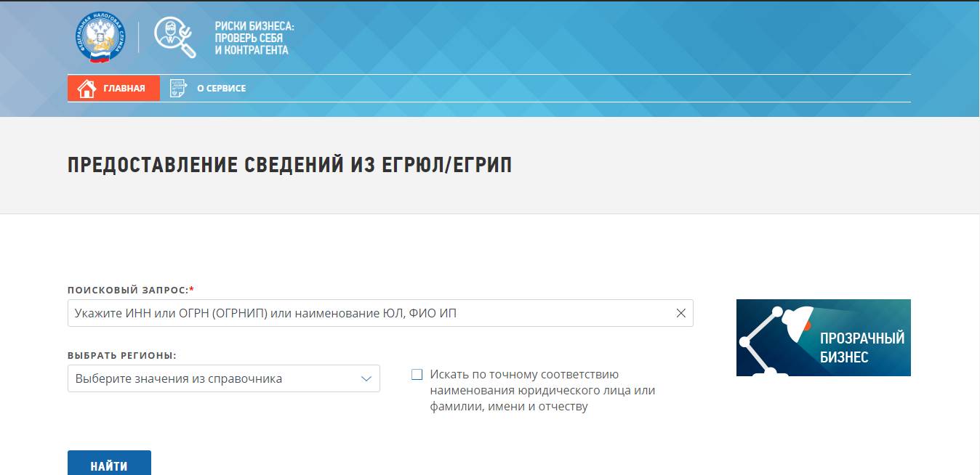Click the ПОИСКОВЫЙ ЗАПРОС field label
The height and width of the screenshot is (475, 980).
131,290
